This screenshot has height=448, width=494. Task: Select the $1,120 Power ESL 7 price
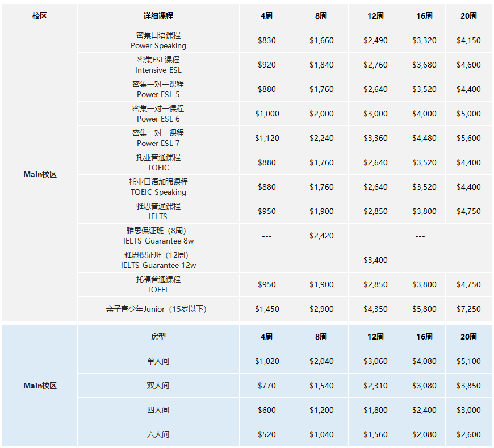[267, 138]
